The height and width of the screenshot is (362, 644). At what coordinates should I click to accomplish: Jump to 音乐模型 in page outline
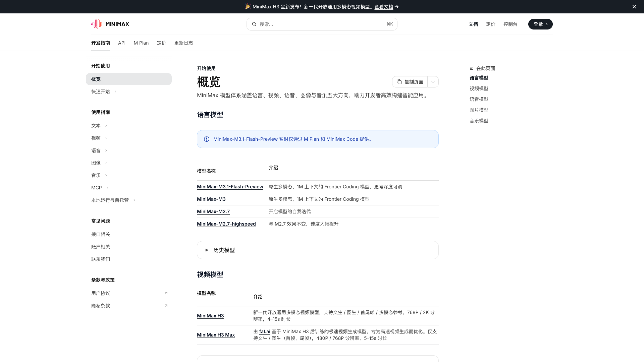(x=479, y=121)
